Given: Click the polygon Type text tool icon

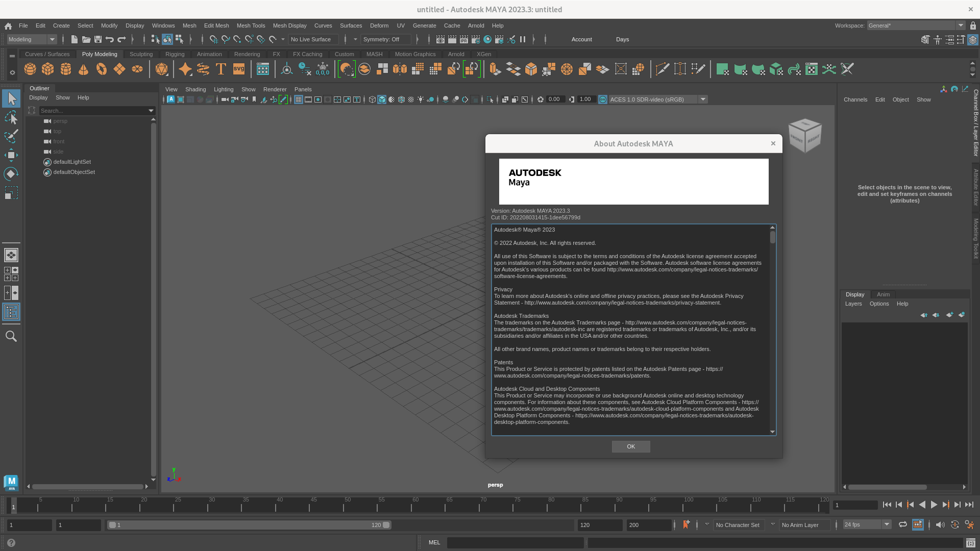Looking at the screenshot, I should coord(221,69).
